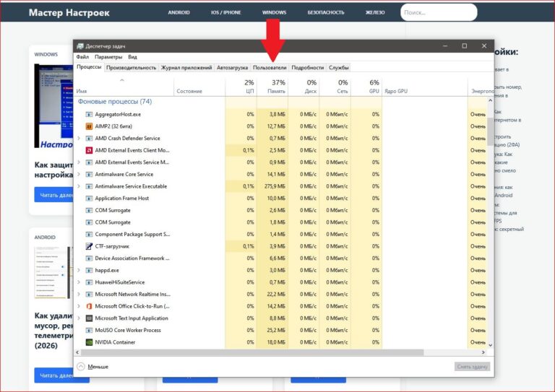Expand the AMD External Events Service row
Image resolution: width=555 pixels, height=392 pixels.
(79, 162)
